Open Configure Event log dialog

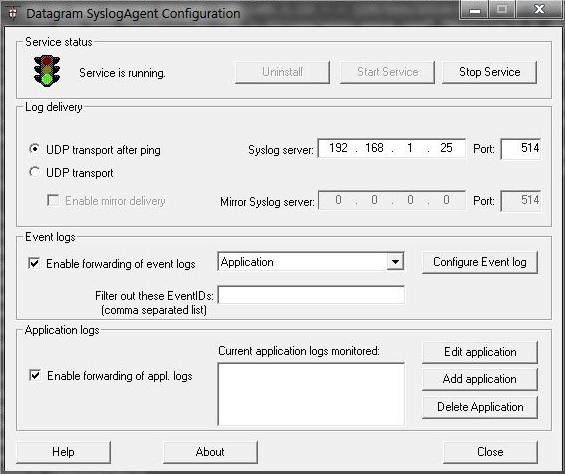pos(480,262)
